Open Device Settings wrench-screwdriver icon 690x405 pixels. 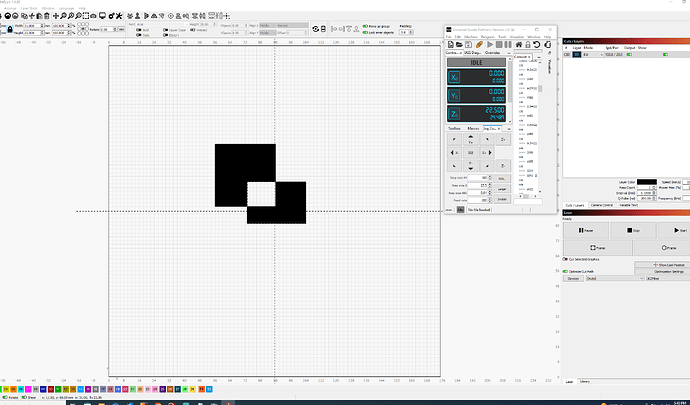[x=119, y=16]
